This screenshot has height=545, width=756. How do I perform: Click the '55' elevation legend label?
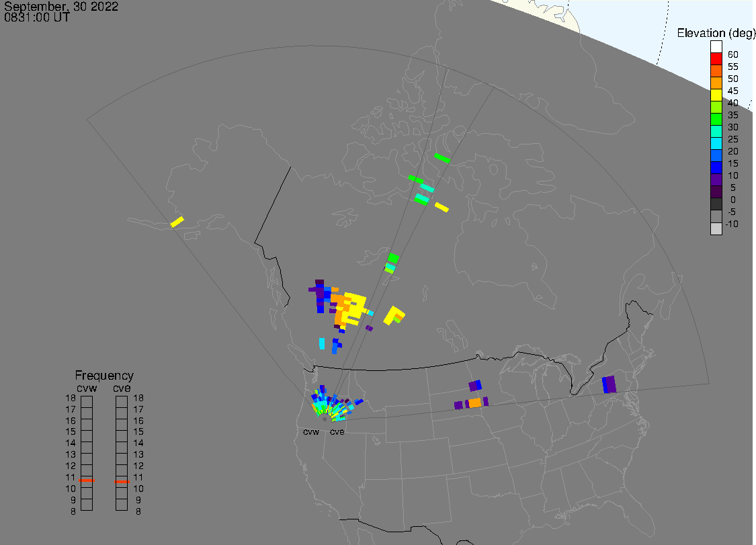click(x=733, y=67)
